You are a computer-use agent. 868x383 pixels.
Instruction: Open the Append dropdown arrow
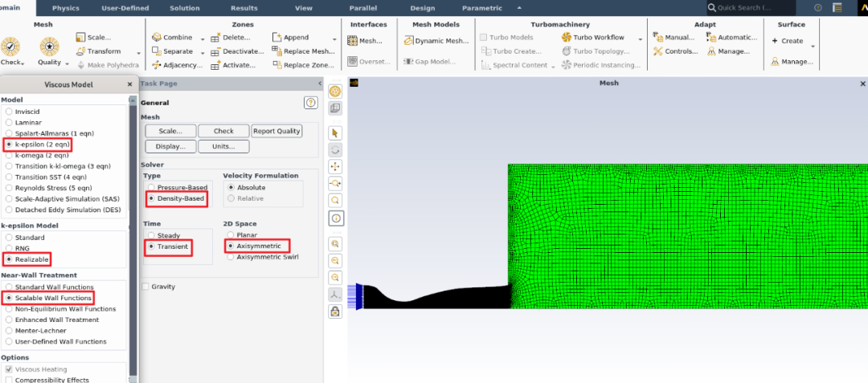pyautogui.click(x=334, y=40)
